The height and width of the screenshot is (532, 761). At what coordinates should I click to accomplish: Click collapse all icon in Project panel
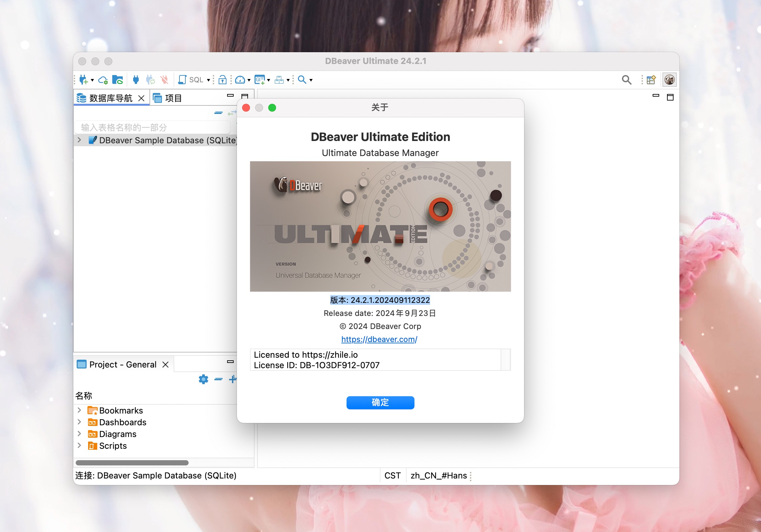pos(218,379)
